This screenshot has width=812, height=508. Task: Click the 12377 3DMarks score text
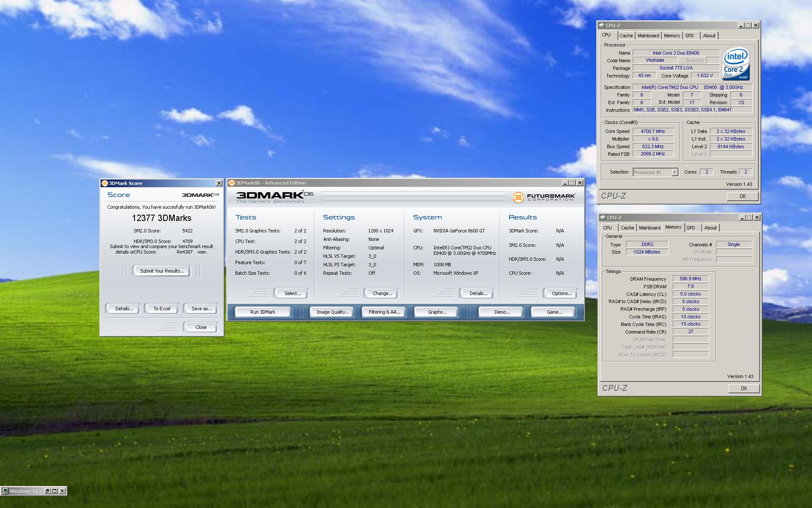[162, 218]
